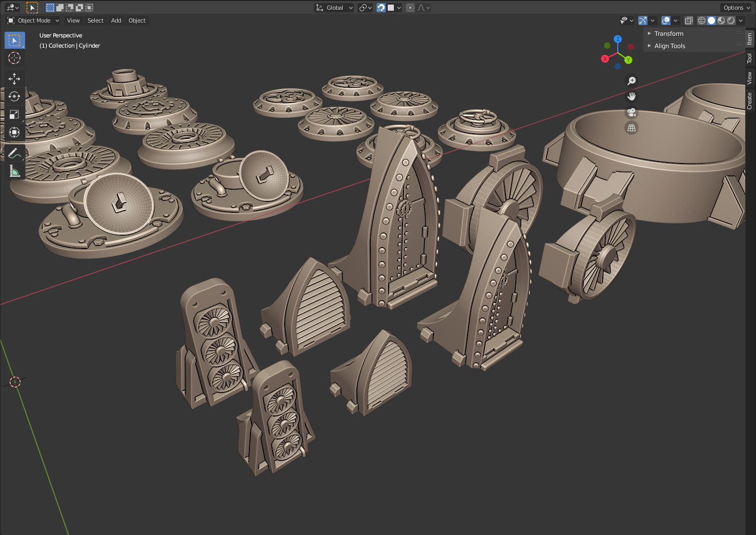Screen dimensions: 756x535
Task: Toggle the Snap magnet button
Action: tap(381, 8)
